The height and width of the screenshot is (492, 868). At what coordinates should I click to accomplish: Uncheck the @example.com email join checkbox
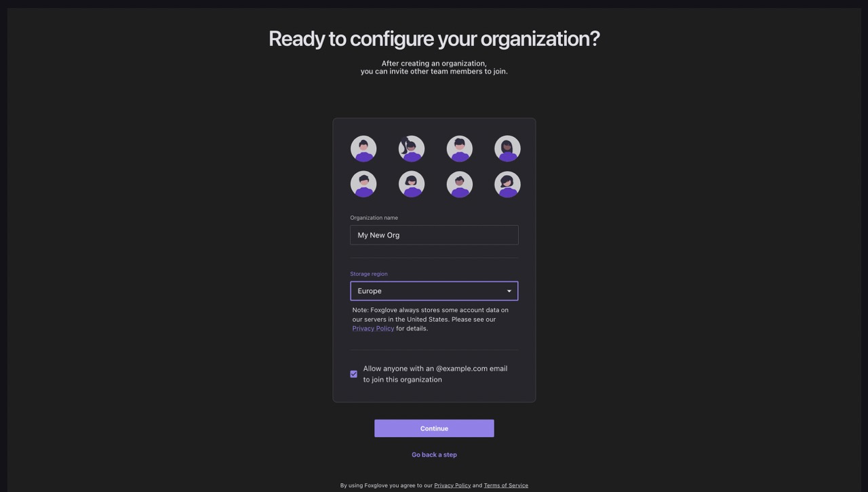coord(353,374)
